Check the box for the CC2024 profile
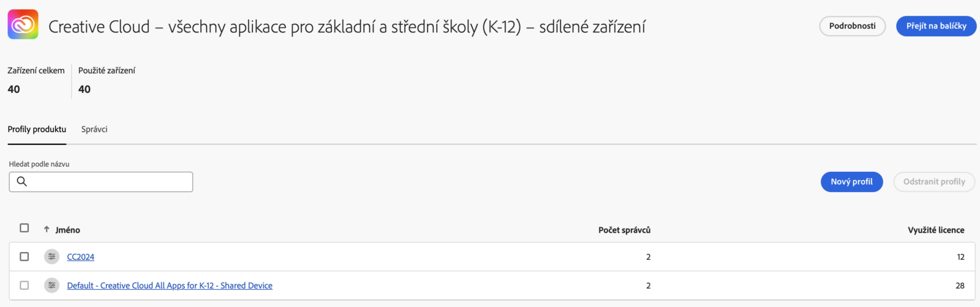Screen dimensions: 980x307 pos(24,257)
